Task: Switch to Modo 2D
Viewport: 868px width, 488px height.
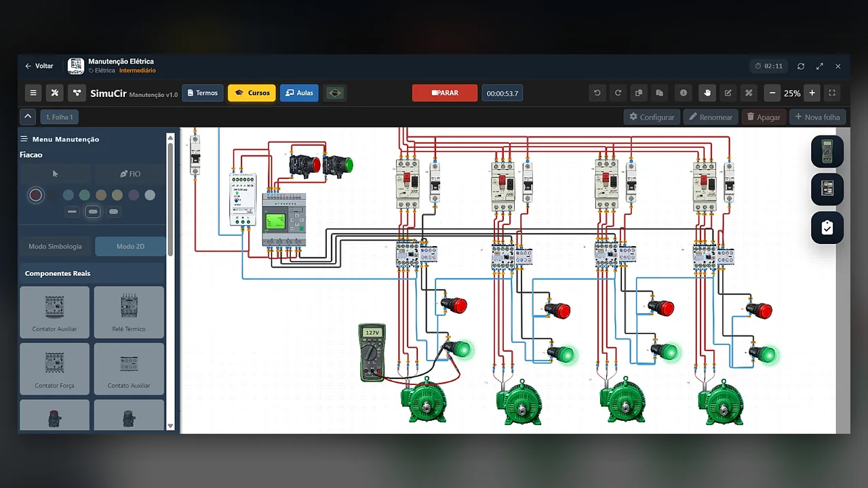Action: tap(130, 246)
